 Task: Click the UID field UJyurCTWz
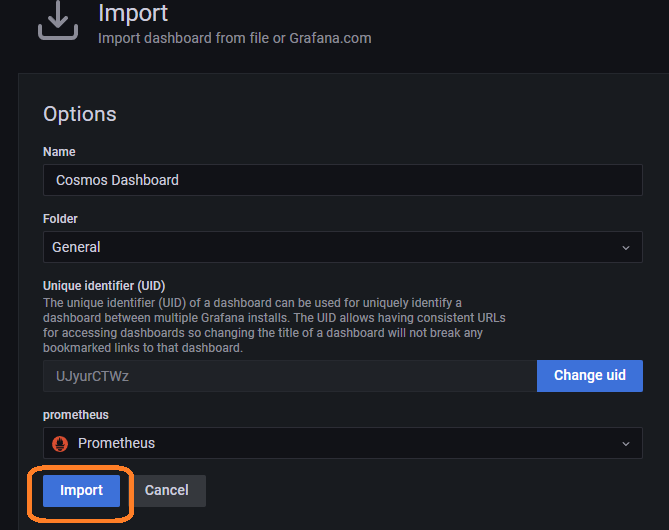coord(290,376)
